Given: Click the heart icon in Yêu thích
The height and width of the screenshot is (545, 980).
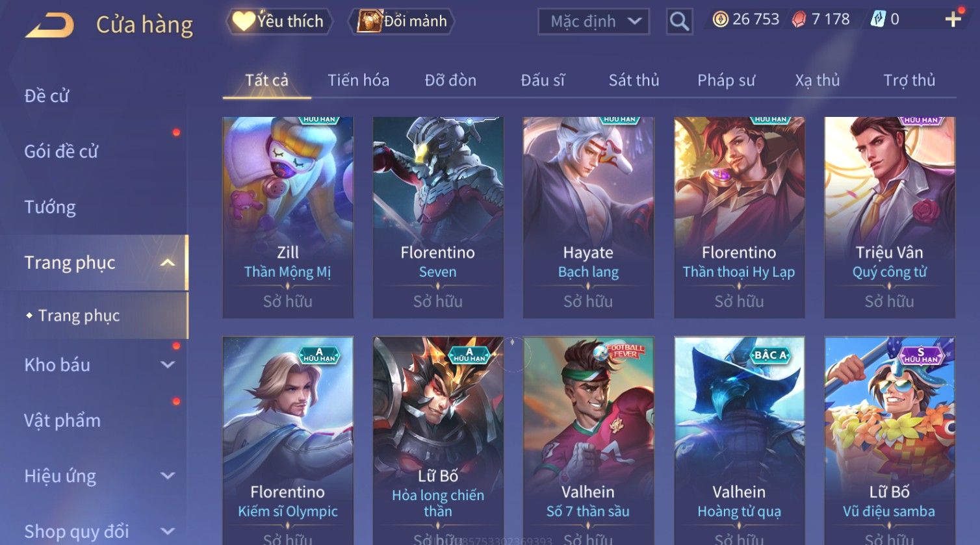Looking at the screenshot, I should point(244,21).
